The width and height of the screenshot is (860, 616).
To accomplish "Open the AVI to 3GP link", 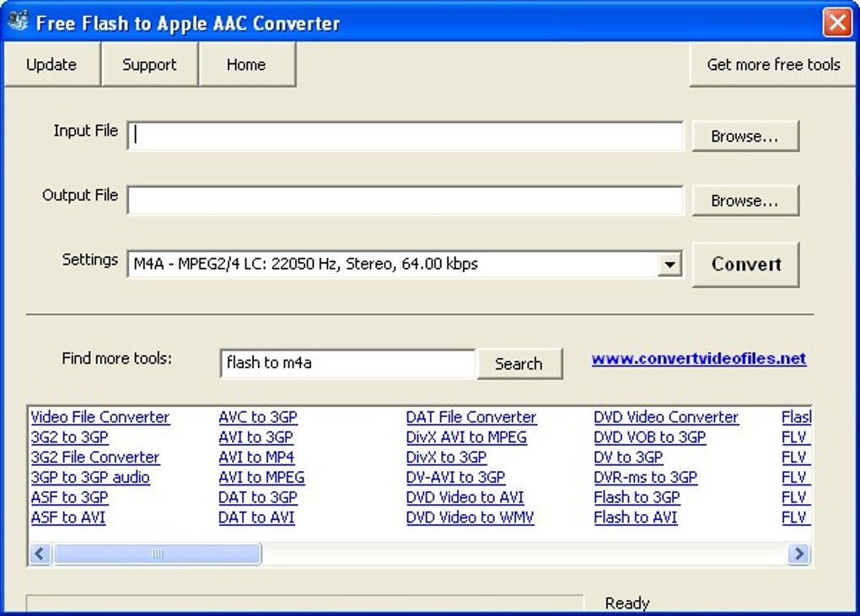I will click(x=255, y=437).
